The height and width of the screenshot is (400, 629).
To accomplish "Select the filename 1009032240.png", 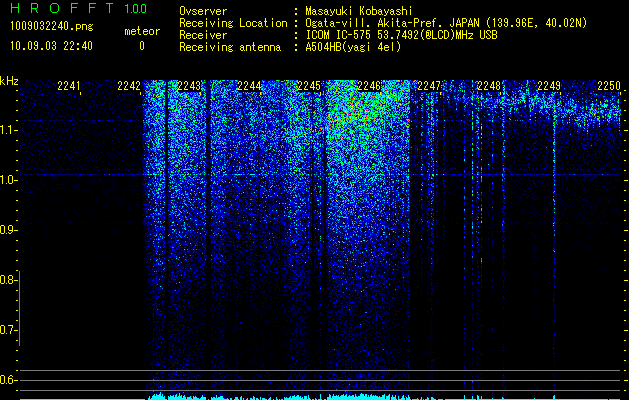I will coord(51,27).
